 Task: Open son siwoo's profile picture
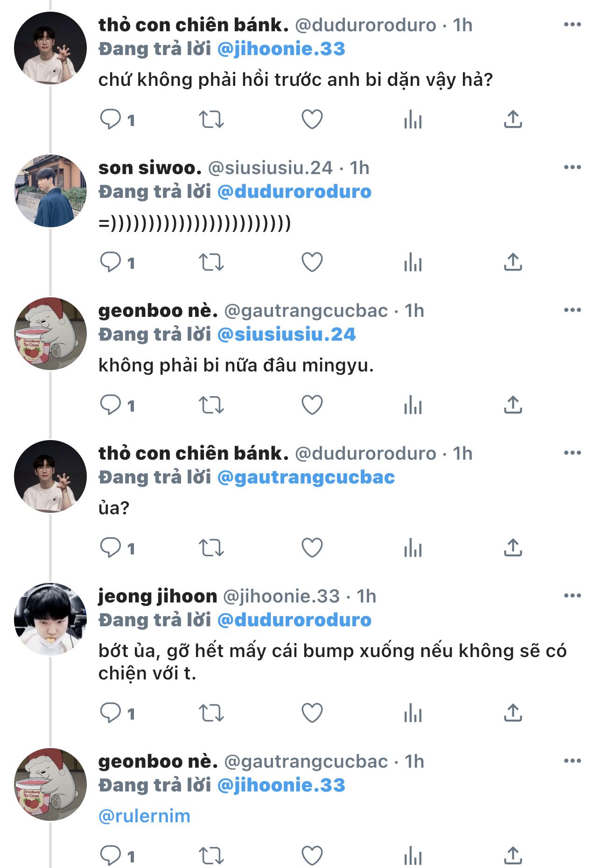tap(50, 191)
